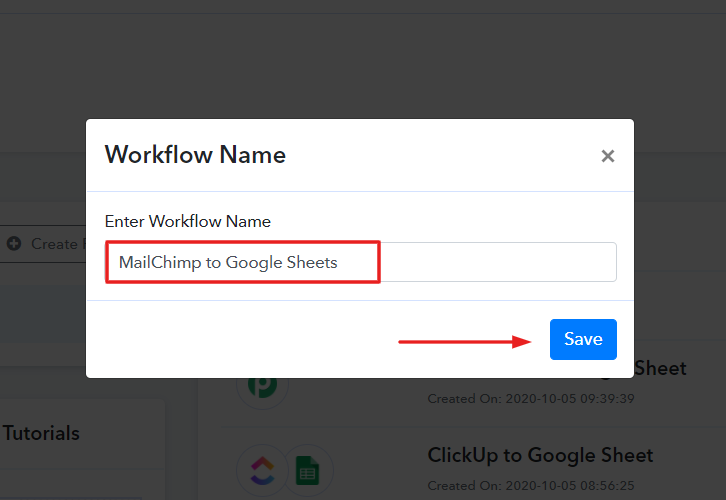
Task: Open the Tutorials section
Action: [41, 433]
